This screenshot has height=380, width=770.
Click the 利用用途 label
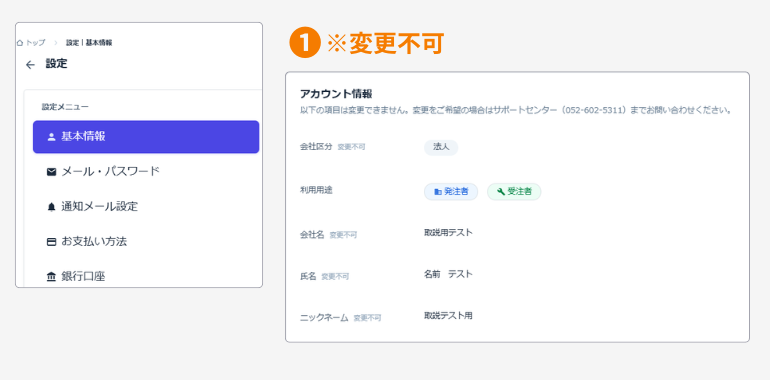click(316, 190)
